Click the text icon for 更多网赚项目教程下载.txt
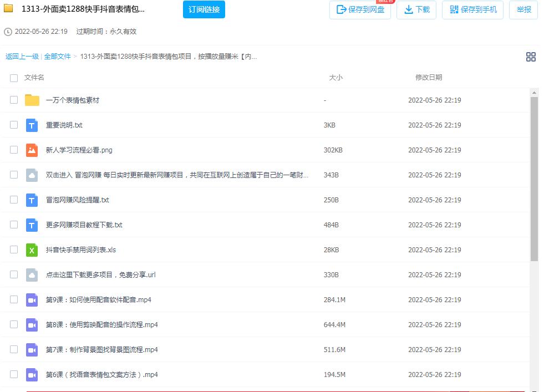The image size is (544, 392). [32, 225]
